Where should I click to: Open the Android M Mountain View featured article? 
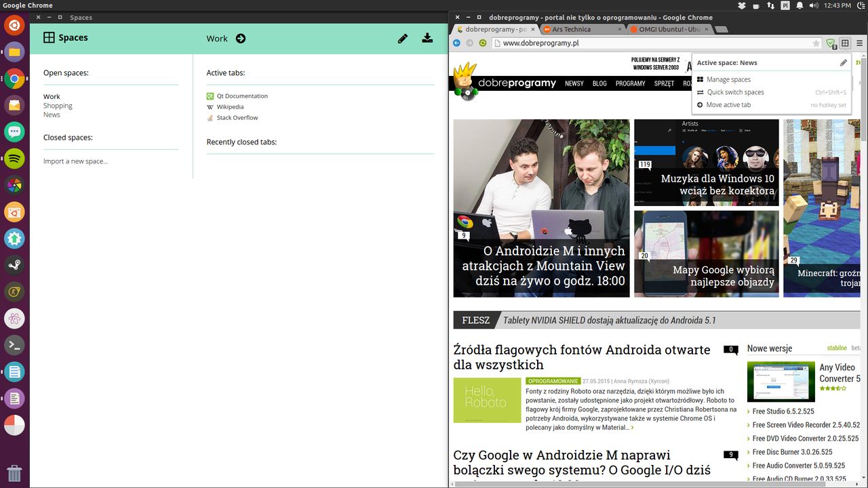click(x=542, y=208)
